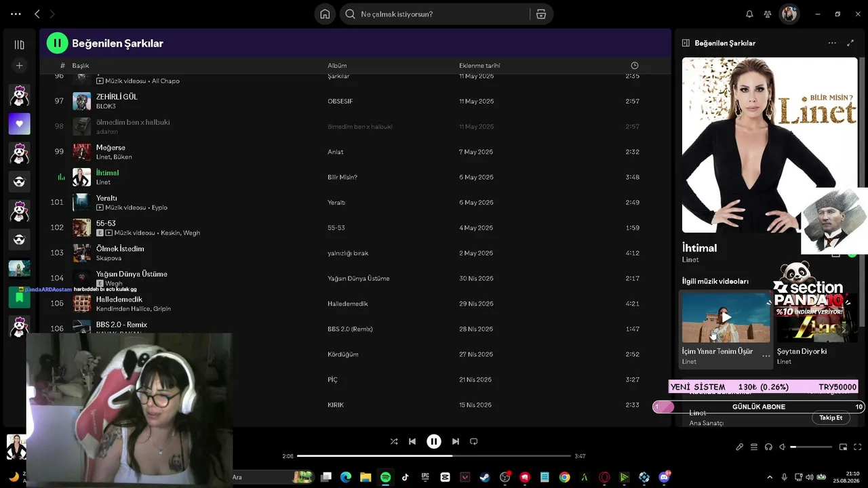This screenshot has height=488, width=868.
Task: Open Microsoft Edge from taskbar
Action: 345,477
